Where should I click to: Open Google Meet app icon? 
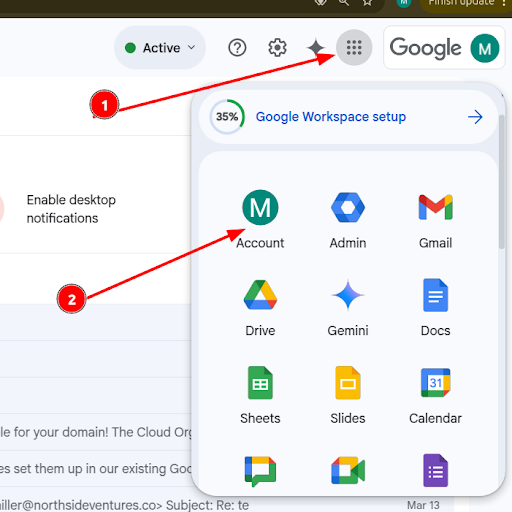(348, 471)
